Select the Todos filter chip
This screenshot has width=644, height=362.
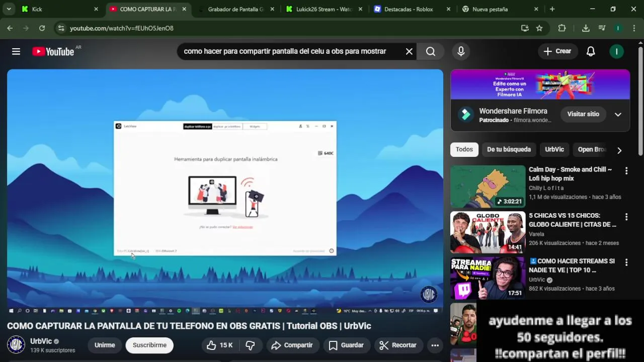464,149
